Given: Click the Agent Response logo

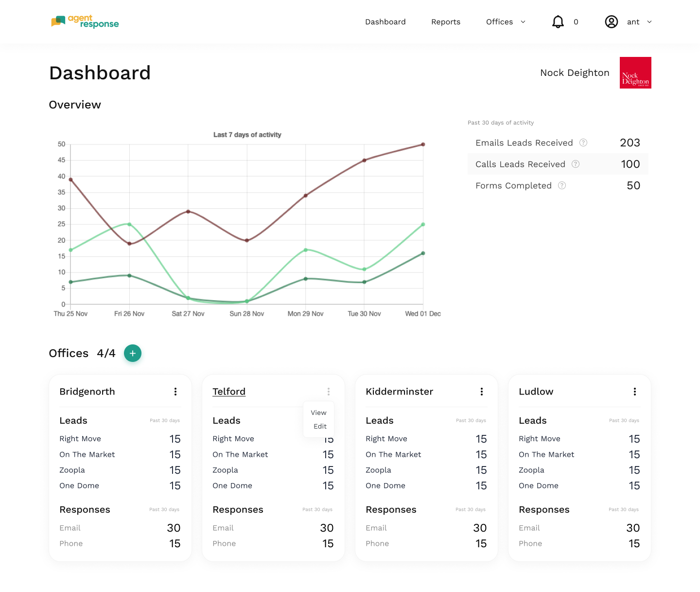Looking at the screenshot, I should pyautogui.click(x=85, y=21).
